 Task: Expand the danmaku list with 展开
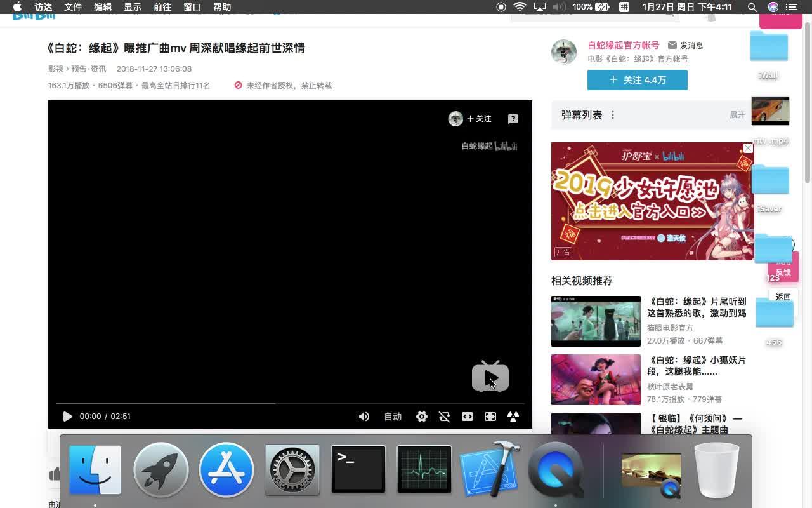pyautogui.click(x=737, y=115)
